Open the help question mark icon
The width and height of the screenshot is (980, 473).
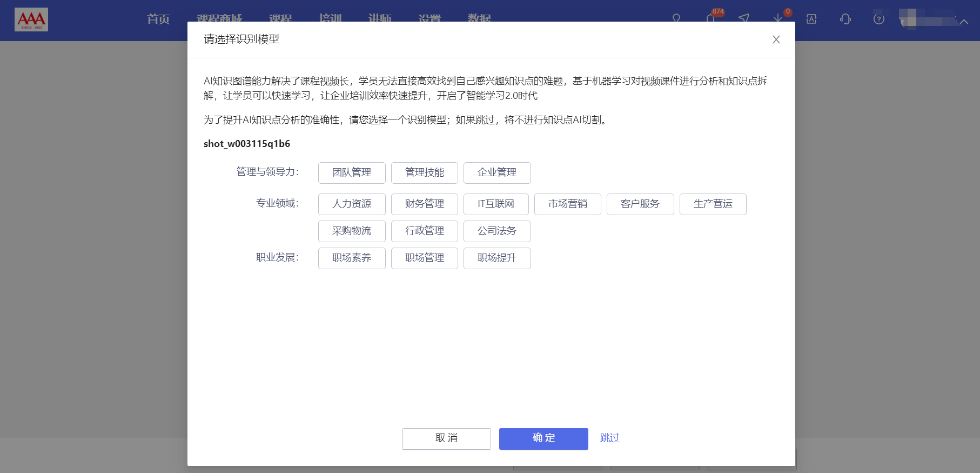[879, 19]
